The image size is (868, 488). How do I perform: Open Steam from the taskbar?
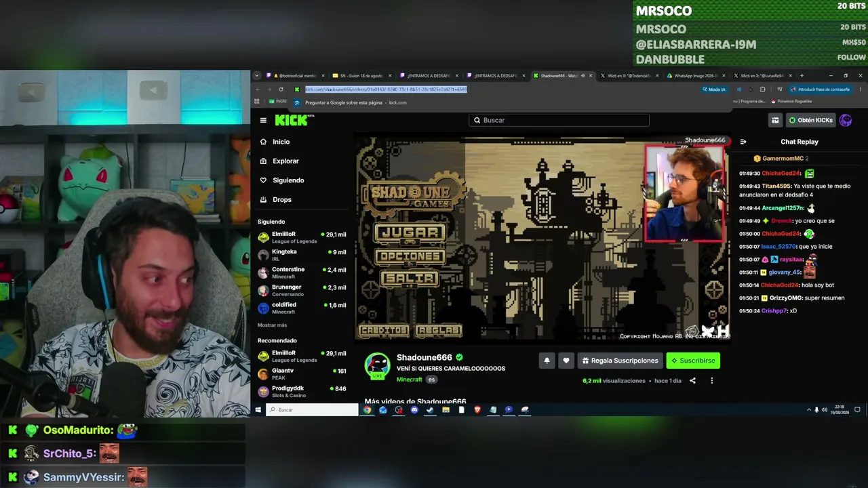430,410
